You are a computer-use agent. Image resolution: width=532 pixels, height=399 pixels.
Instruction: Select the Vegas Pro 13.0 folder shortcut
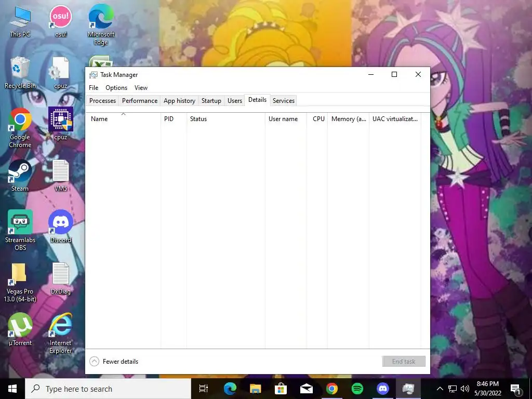(x=20, y=282)
